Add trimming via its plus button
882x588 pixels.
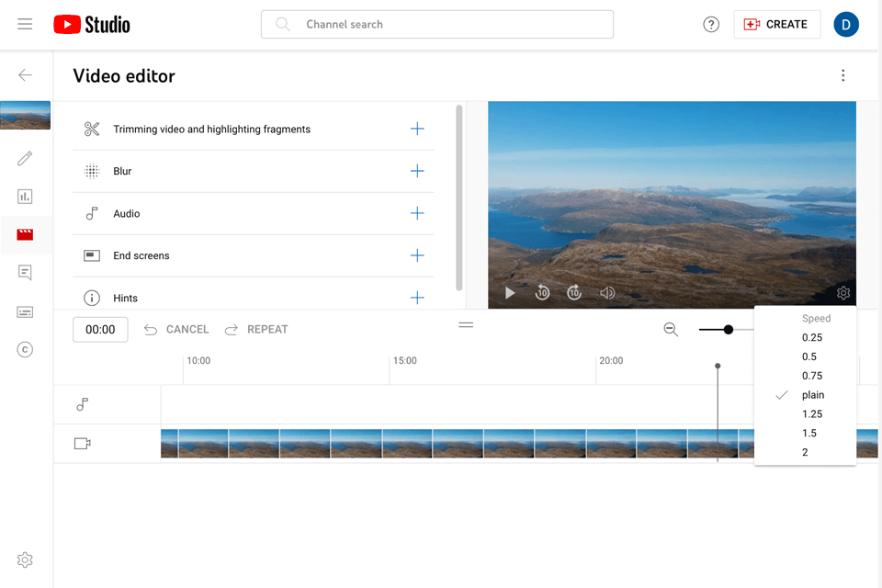[x=417, y=129]
